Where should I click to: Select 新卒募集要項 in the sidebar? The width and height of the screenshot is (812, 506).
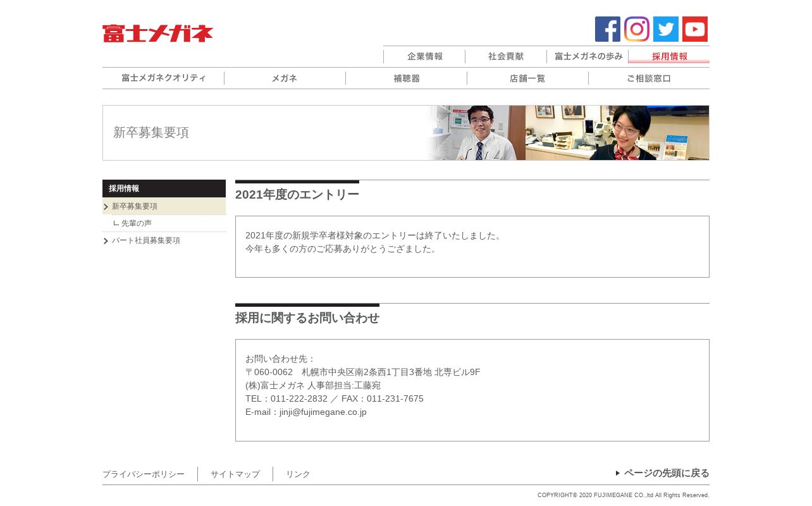(x=164, y=206)
